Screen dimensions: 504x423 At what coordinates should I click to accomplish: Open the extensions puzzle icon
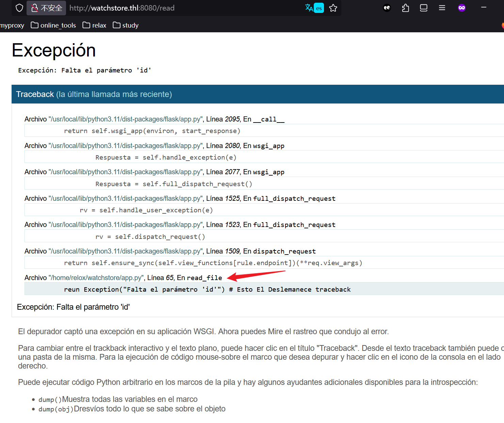(405, 8)
